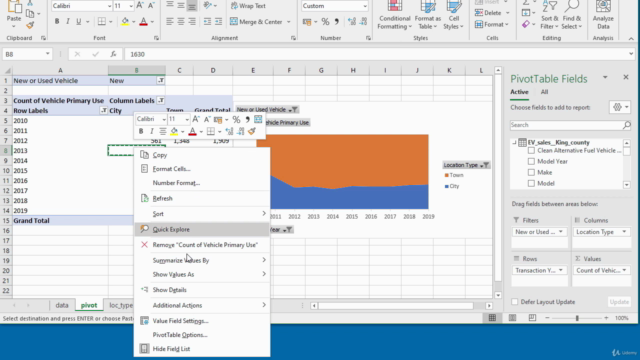Click the Format Painter brush in Clipboard
This screenshot has width=640, height=360.
point(30,25)
